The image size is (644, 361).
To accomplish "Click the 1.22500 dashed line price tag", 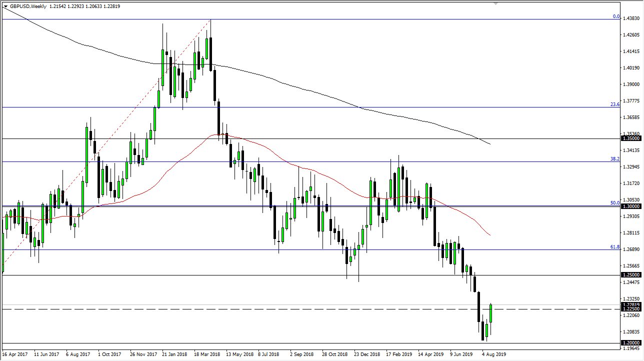I will [631, 309].
